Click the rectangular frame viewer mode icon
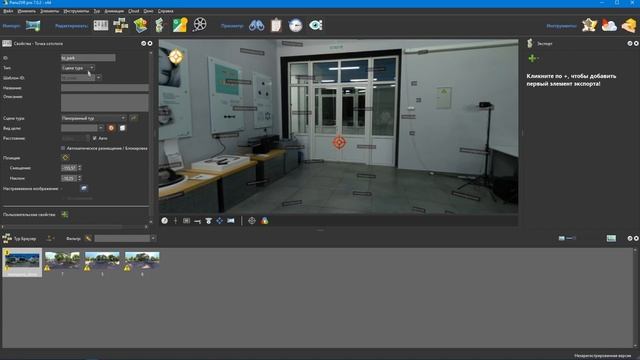The height and width of the screenshot is (360, 640). tap(186, 221)
